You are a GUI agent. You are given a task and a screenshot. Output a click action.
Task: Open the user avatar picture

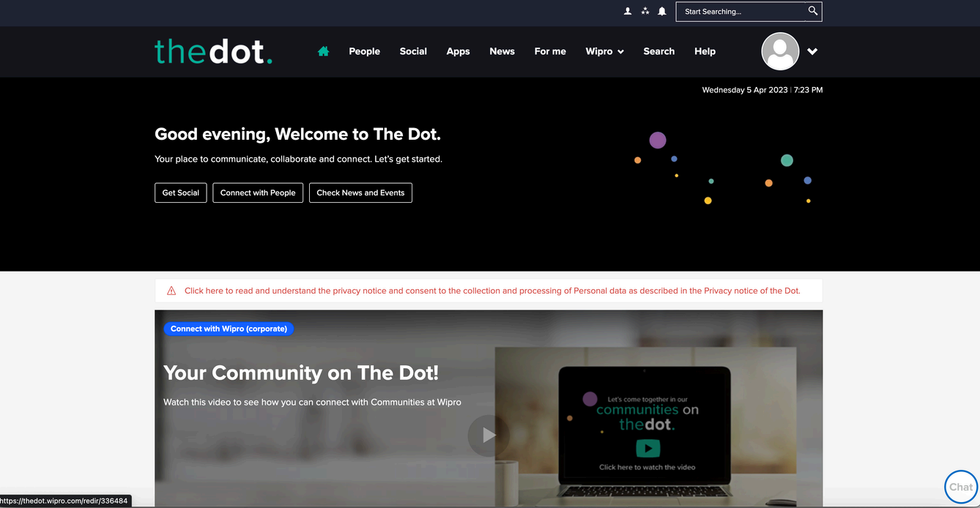(x=780, y=51)
